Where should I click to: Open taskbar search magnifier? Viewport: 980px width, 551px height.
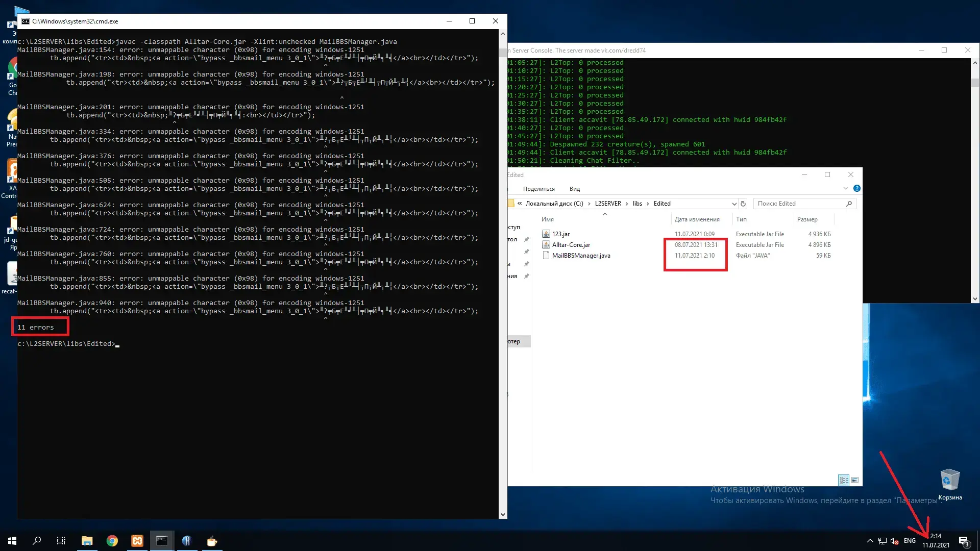tap(37, 541)
